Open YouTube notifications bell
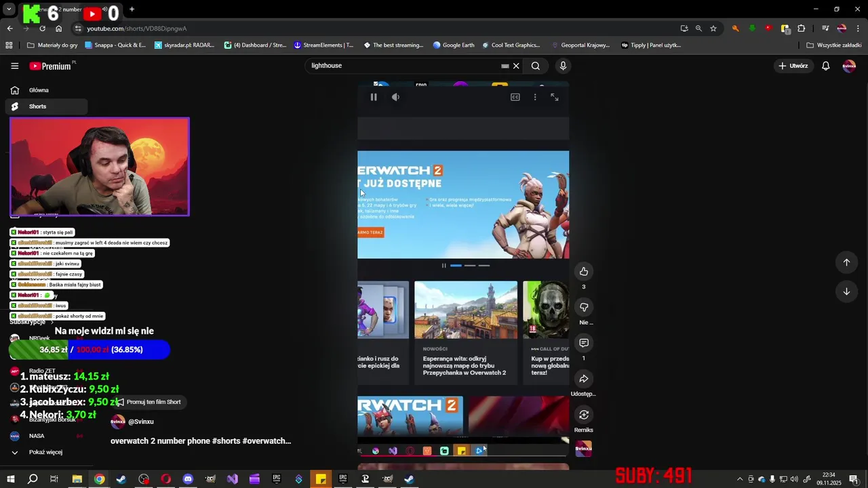 point(826,66)
